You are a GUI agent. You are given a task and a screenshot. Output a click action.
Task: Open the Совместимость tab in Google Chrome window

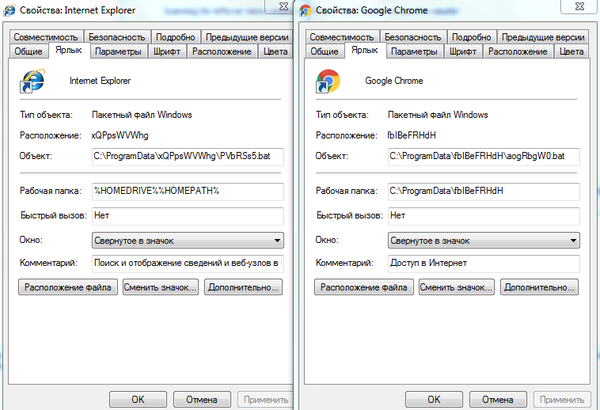[342, 37]
